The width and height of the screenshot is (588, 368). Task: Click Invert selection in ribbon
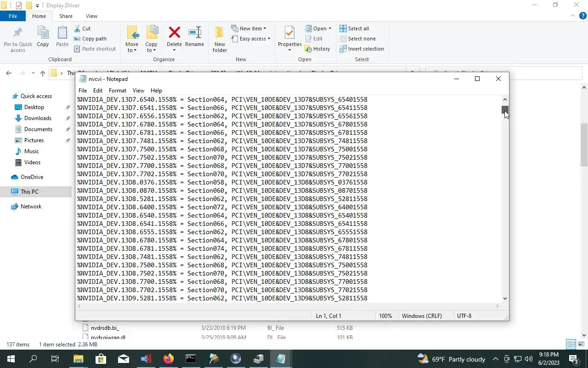coord(362,49)
